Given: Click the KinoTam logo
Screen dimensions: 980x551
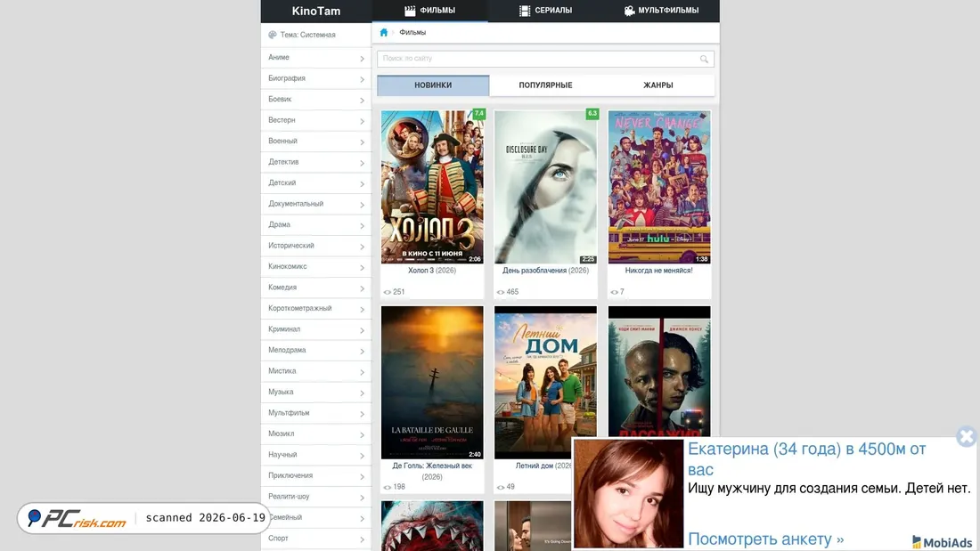Looking at the screenshot, I should [x=316, y=12].
